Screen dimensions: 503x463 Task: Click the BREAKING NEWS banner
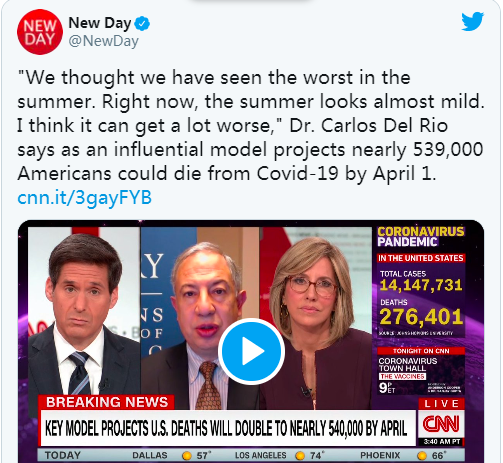[x=107, y=402]
